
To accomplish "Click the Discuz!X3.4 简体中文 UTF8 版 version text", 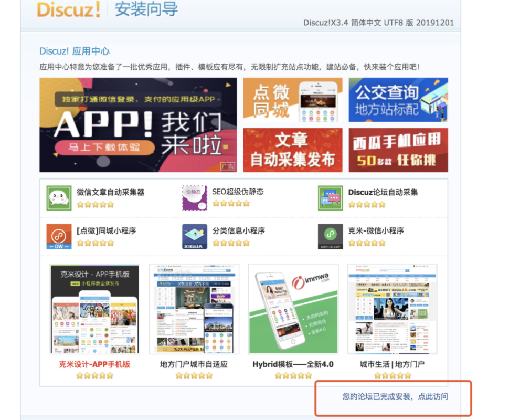I will coord(378,23).
